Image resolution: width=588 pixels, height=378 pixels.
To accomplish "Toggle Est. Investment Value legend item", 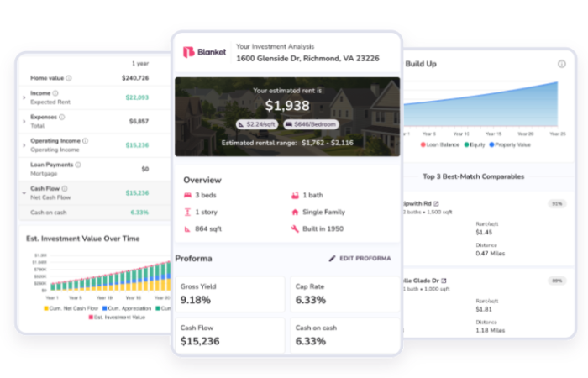I will point(117,318).
